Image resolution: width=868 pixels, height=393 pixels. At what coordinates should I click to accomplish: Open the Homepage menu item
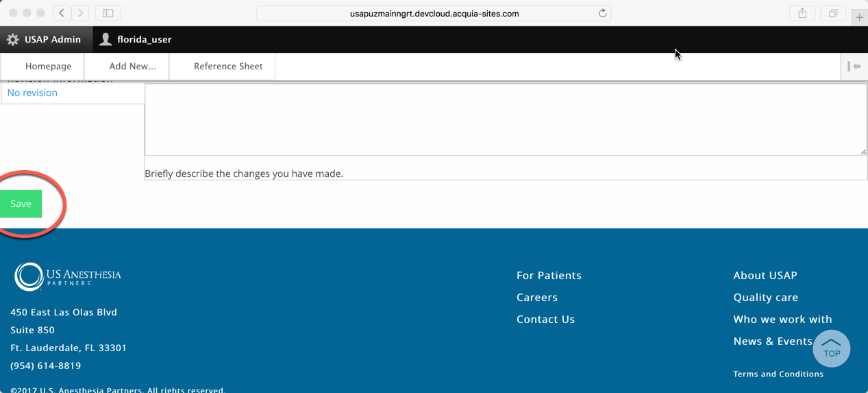click(48, 67)
